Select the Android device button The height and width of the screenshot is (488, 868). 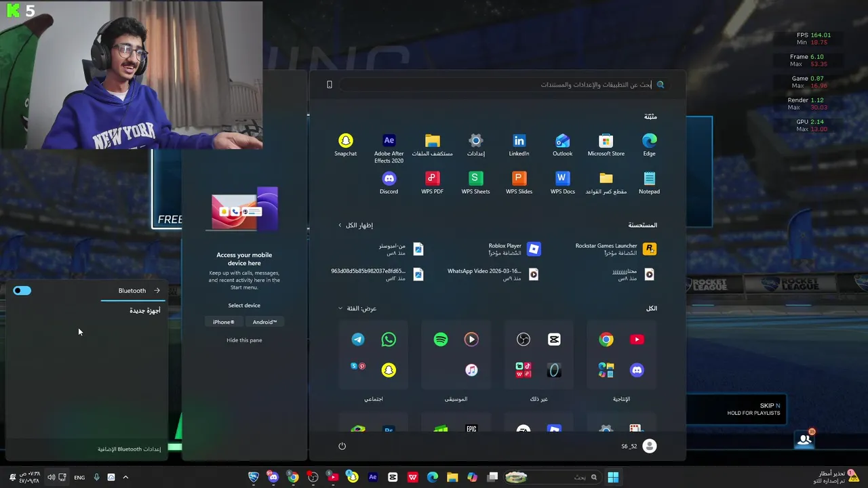[264, 322]
